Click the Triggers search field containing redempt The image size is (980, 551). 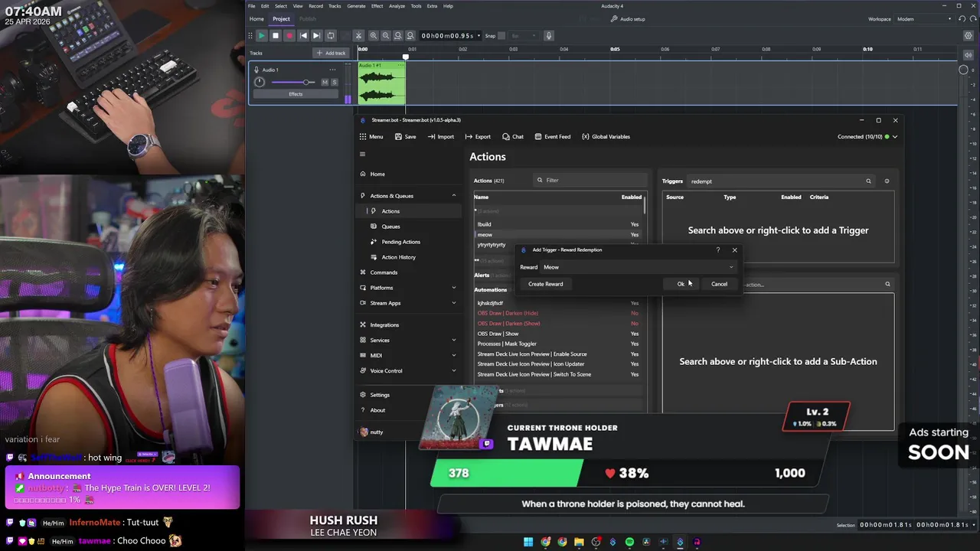tap(780, 181)
